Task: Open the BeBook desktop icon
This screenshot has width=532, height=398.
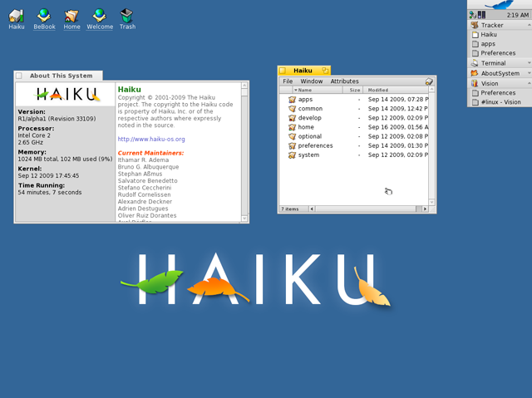Action: point(44,16)
